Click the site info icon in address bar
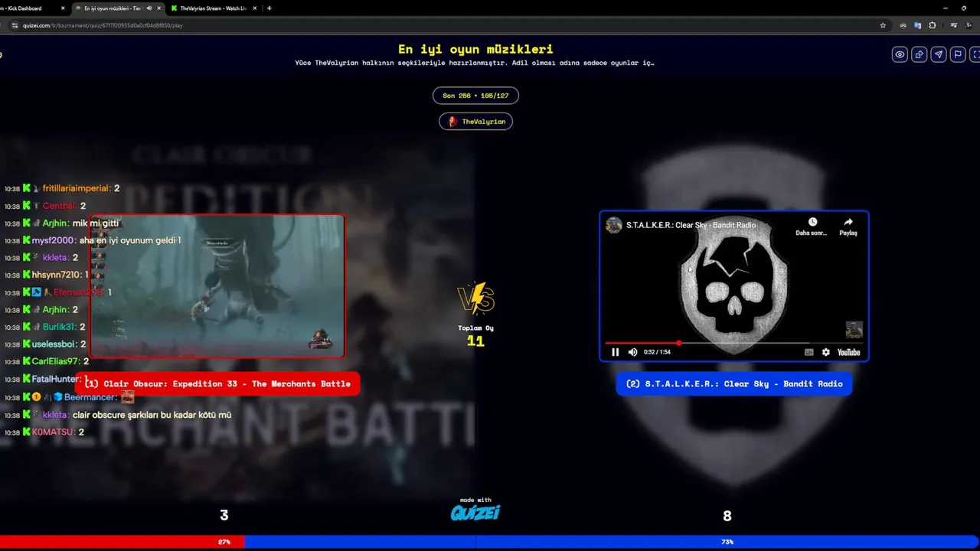The width and height of the screenshot is (980, 551). coord(15,25)
